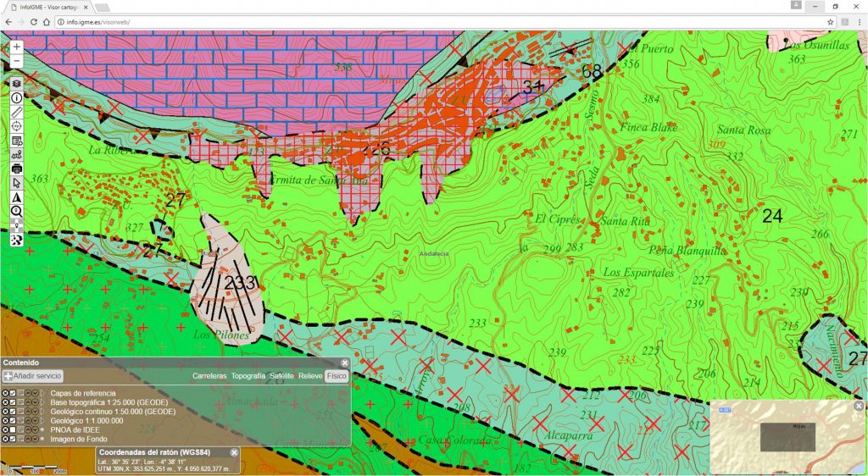Move Geológico continuo layer up
This screenshot has width=868, height=476.
point(28,412)
